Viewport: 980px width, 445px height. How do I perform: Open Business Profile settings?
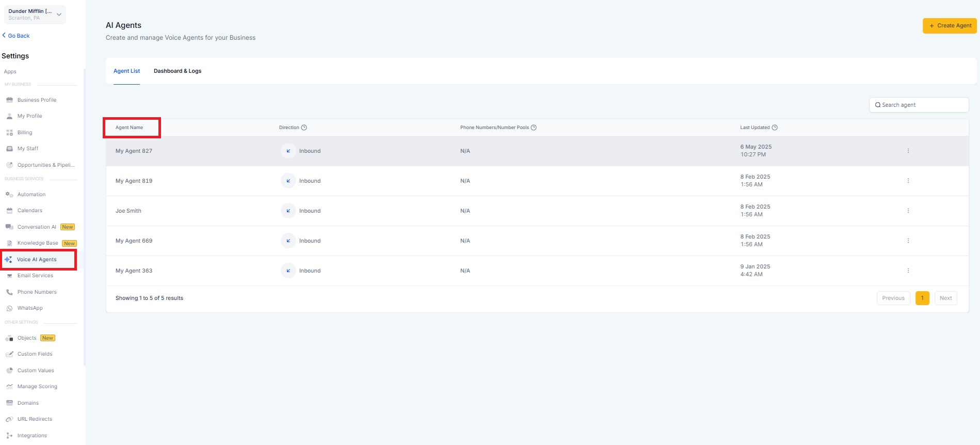click(37, 100)
